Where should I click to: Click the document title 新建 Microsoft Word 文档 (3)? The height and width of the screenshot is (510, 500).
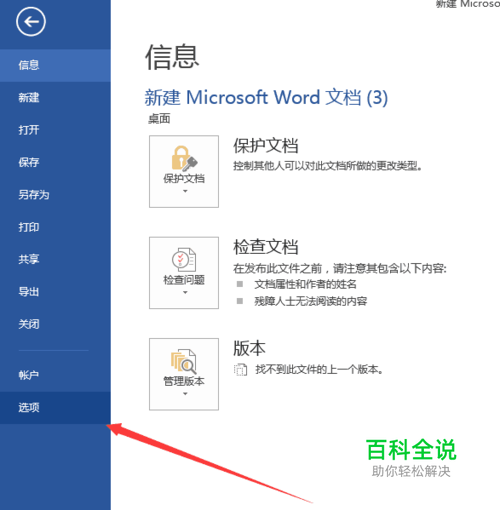click(266, 98)
